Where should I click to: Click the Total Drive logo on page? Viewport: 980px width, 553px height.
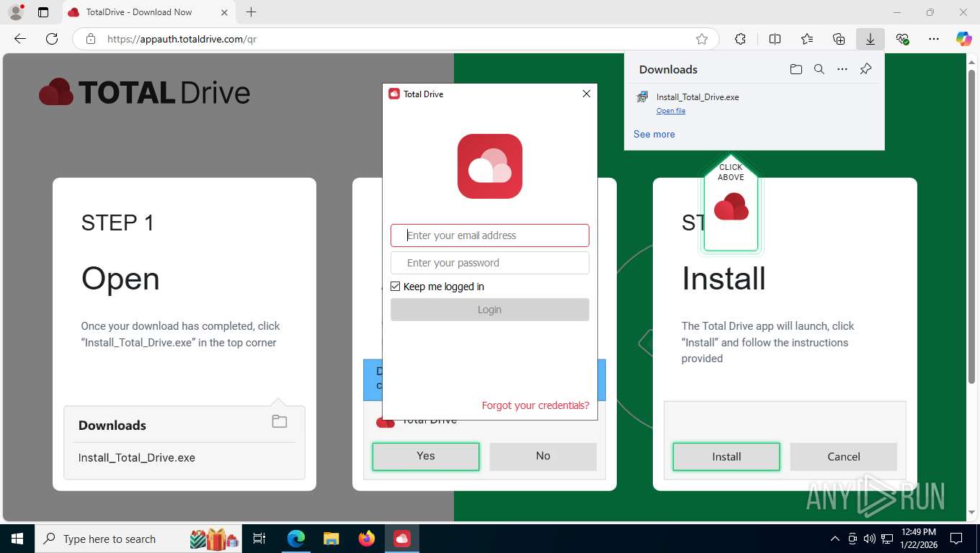tap(144, 93)
